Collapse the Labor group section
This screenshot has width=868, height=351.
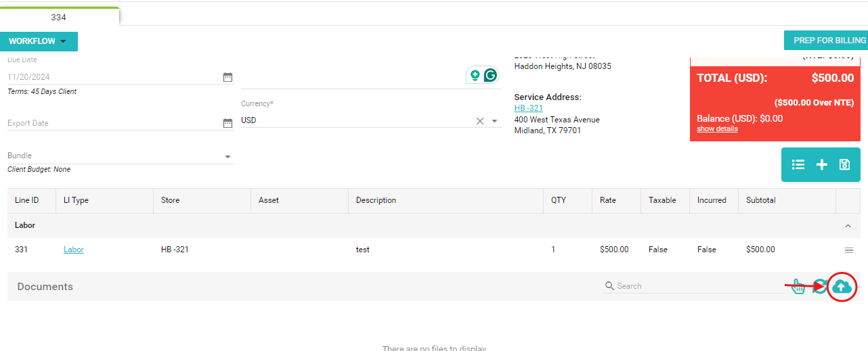pyautogui.click(x=848, y=225)
